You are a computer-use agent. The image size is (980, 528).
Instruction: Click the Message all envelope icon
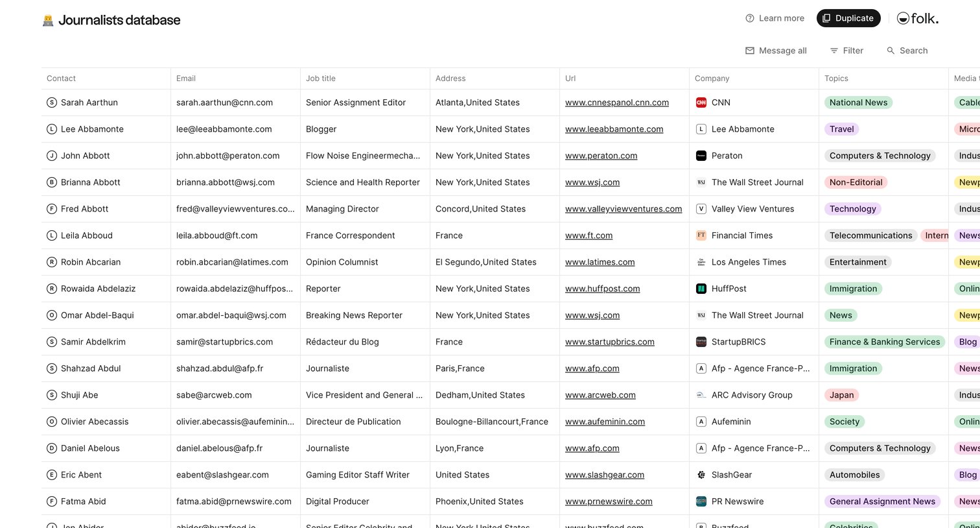tap(750, 51)
